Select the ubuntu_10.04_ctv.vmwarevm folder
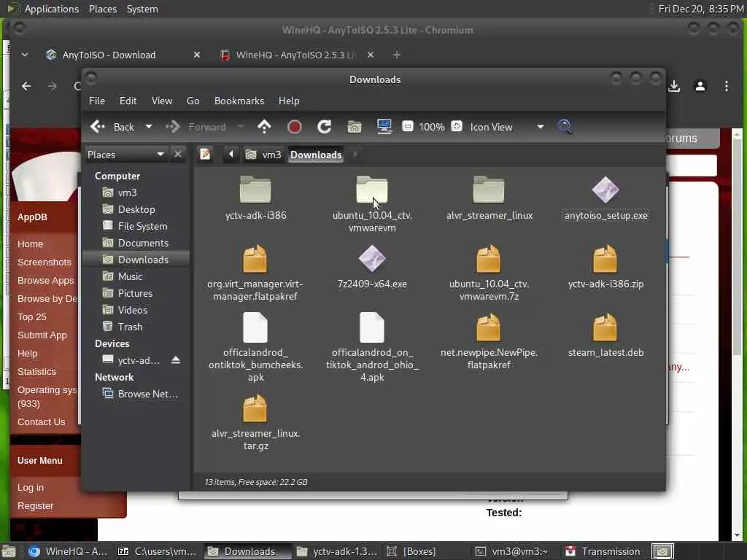Viewport: 747px width, 560px height. (372, 204)
